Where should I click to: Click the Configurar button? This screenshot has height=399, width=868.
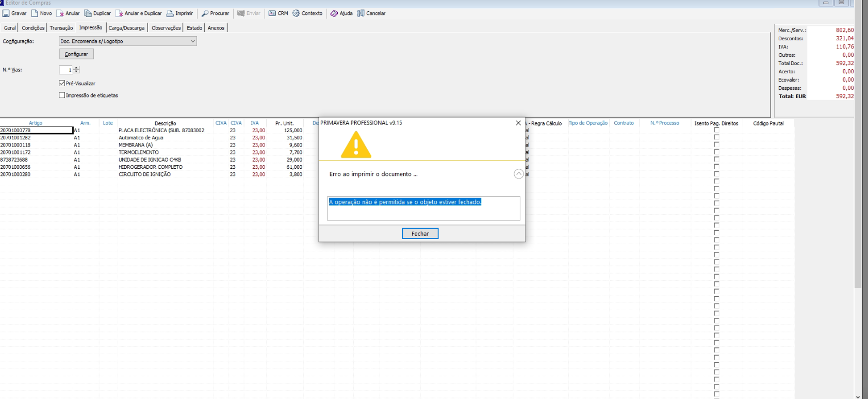pos(76,54)
